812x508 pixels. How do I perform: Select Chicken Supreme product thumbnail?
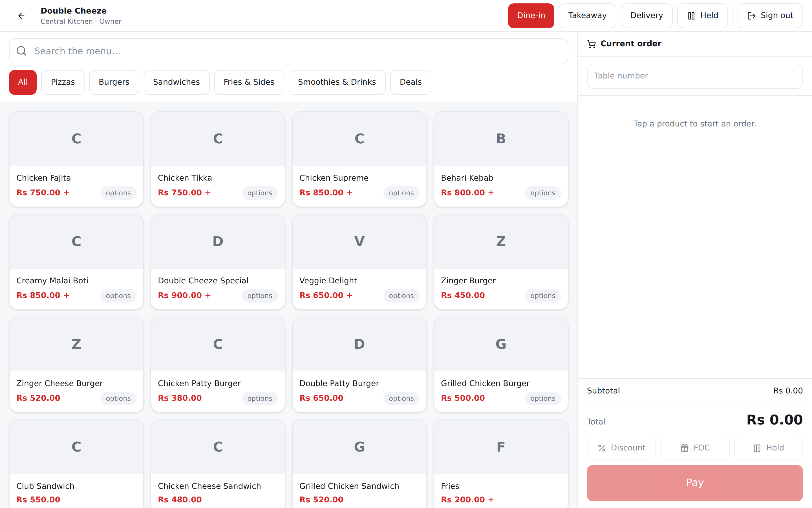coord(359,139)
